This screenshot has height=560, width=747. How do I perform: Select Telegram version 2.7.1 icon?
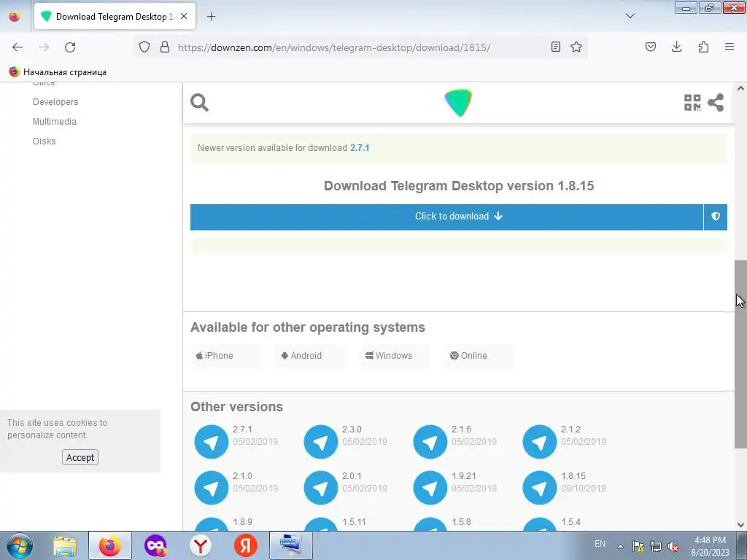coord(212,442)
